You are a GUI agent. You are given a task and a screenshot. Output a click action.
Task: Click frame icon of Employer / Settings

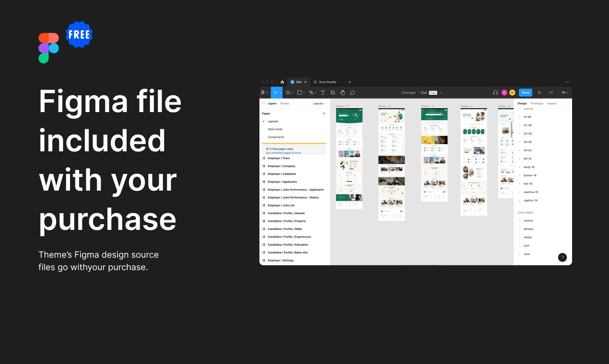264,261
